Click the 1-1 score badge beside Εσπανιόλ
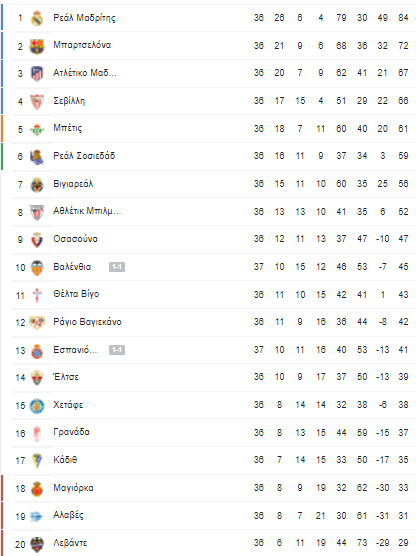Screen dimensions: 416x556 tap(117, 350)
